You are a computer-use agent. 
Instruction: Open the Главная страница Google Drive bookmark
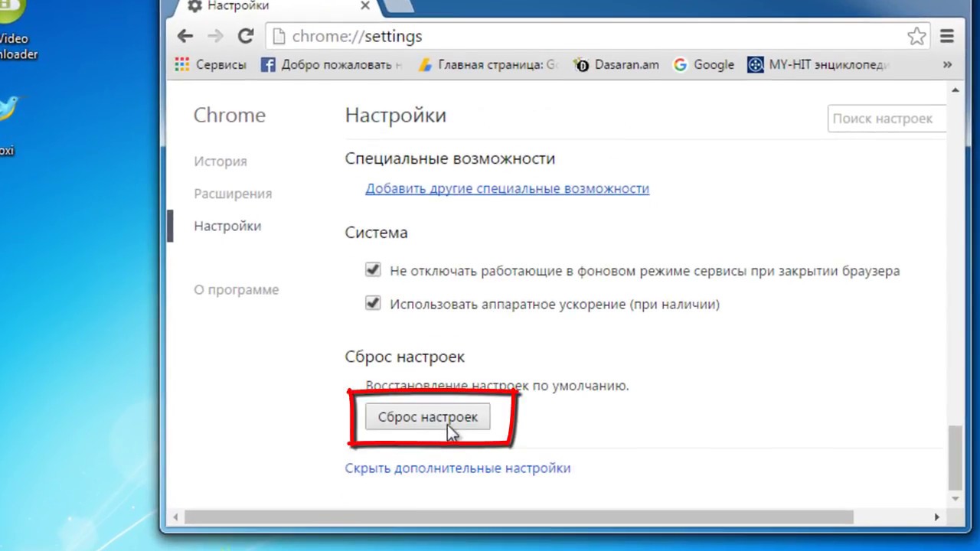[488, 65]
